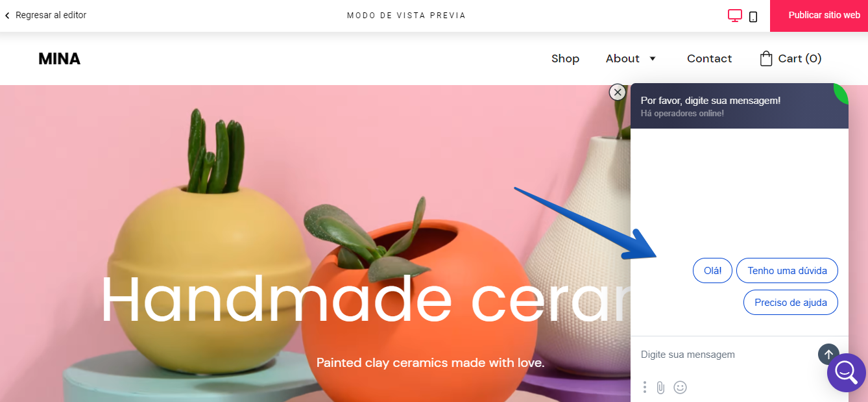This screenshot has height=402, width=868.
Task: Open the Shop menu item
Action: (x=565, y=58)
